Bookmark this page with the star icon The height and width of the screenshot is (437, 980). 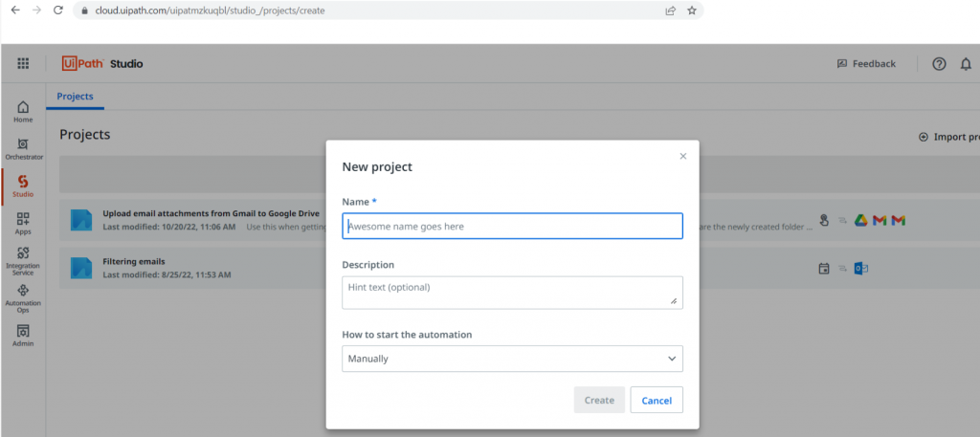coord(692,11)
